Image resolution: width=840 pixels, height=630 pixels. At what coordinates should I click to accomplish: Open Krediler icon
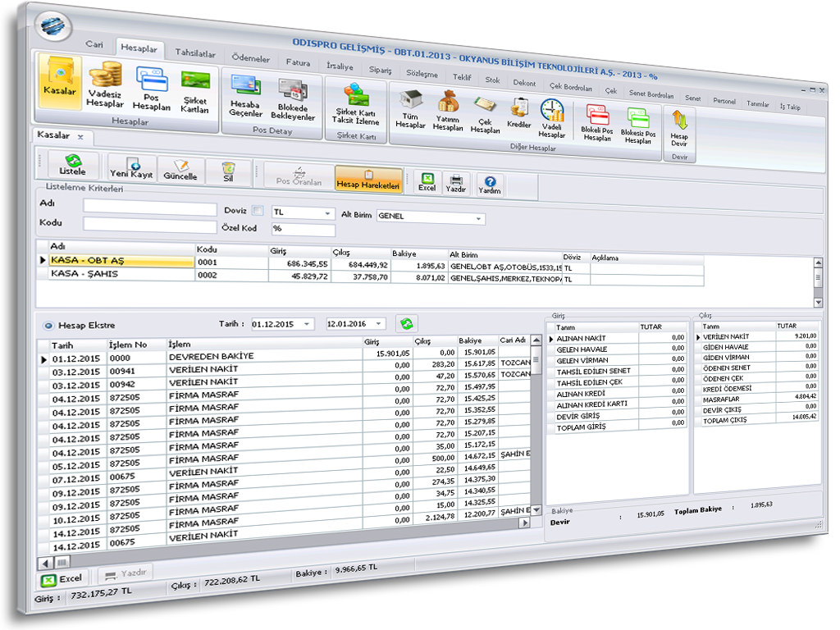(x=518, y=112)
